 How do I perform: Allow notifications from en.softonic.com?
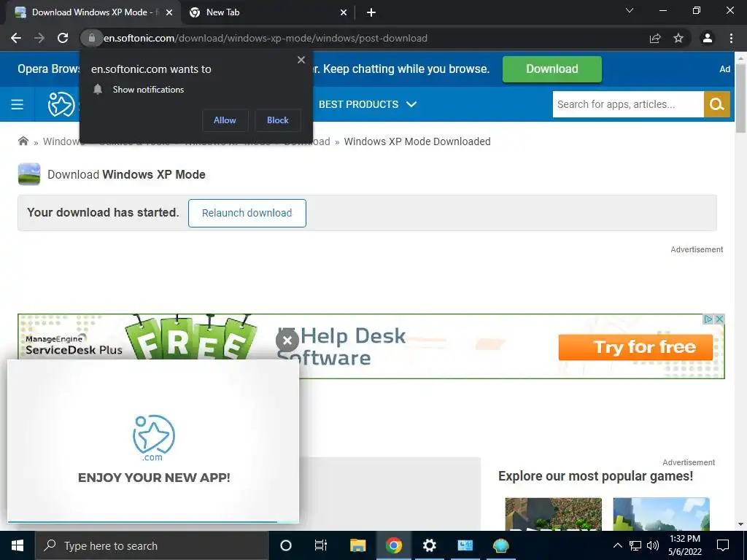tap(225, 120)
